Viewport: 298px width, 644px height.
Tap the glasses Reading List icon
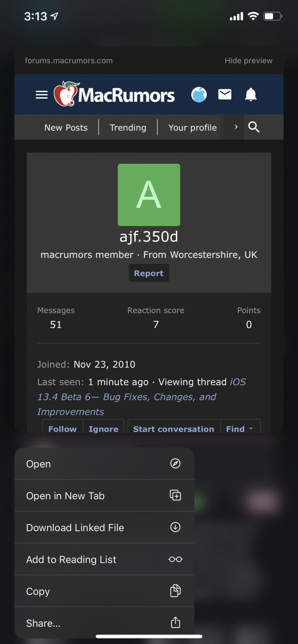(175, 559)
